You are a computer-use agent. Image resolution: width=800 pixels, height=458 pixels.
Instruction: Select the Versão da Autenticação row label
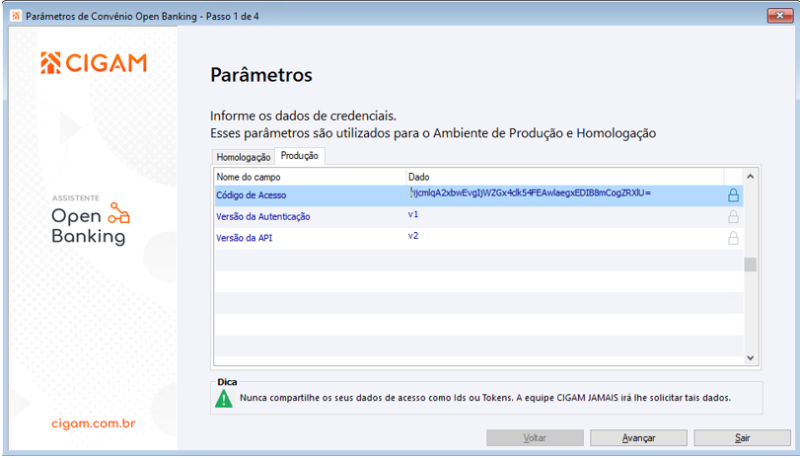tap(263, 217)
